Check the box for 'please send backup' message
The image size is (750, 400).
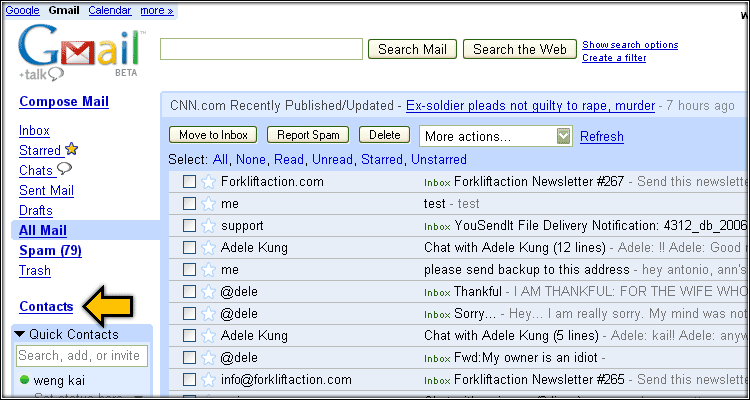coord(189,270)
